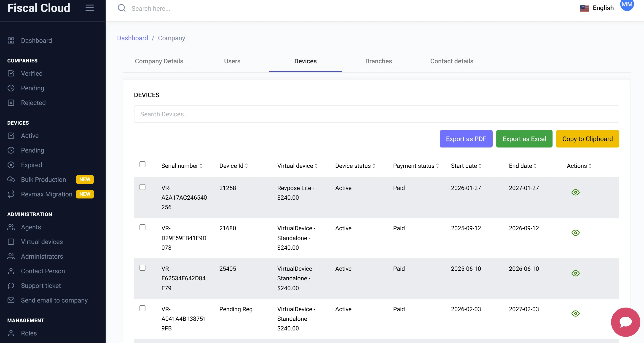Click the search magnifier icon in the header
This screenshot has height=343, width=644.
121,8
